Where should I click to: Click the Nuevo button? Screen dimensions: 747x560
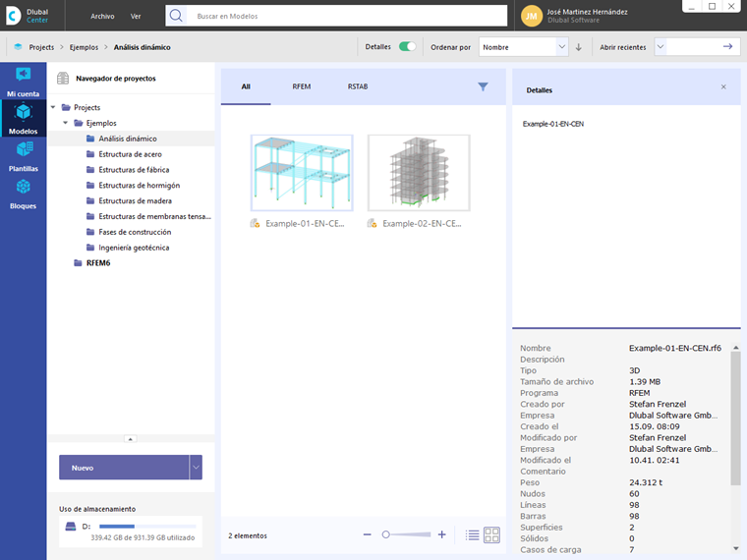124,467
